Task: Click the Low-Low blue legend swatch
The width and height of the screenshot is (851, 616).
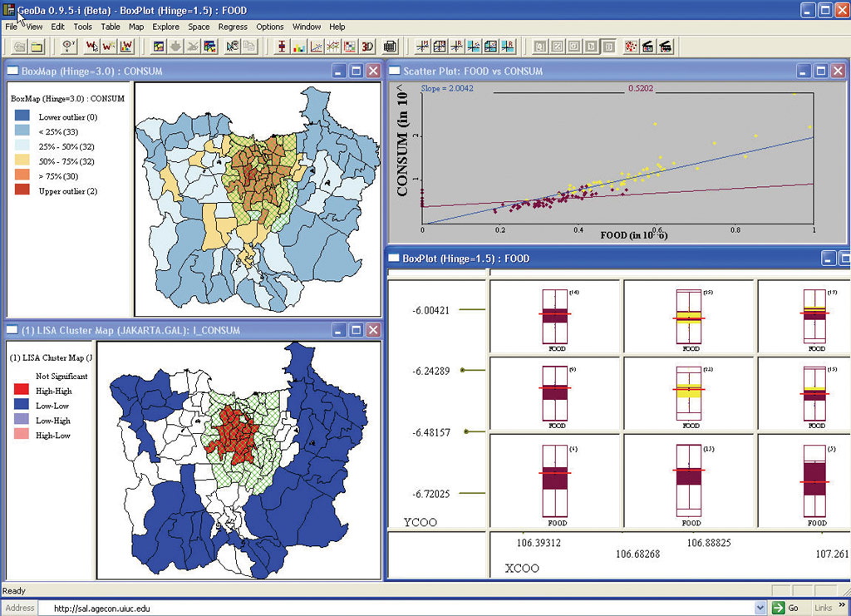Action: [x=21, y=404]
